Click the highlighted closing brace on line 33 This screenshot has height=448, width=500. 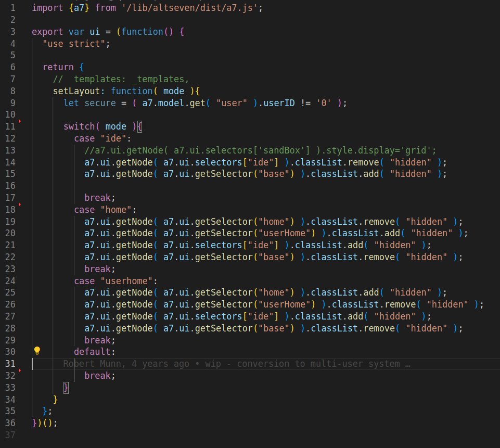point(66,388)
